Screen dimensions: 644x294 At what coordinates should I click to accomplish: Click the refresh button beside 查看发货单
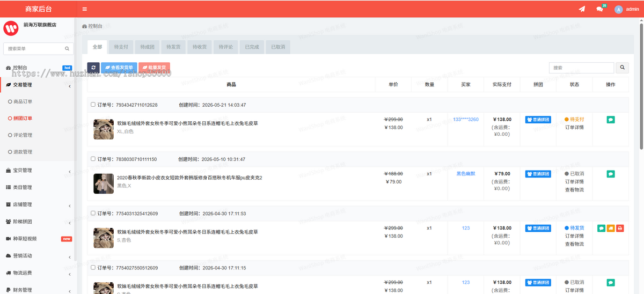click(93, 68)
